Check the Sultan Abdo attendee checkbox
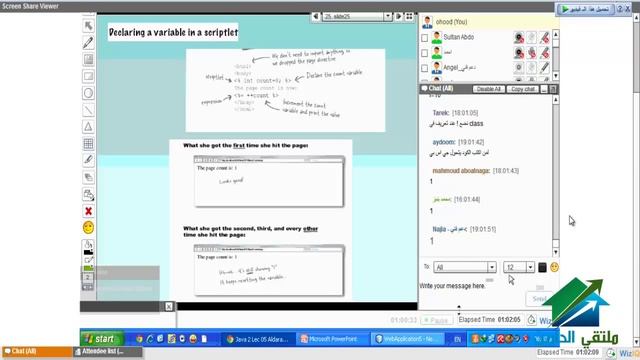 (x=424, y=38)
